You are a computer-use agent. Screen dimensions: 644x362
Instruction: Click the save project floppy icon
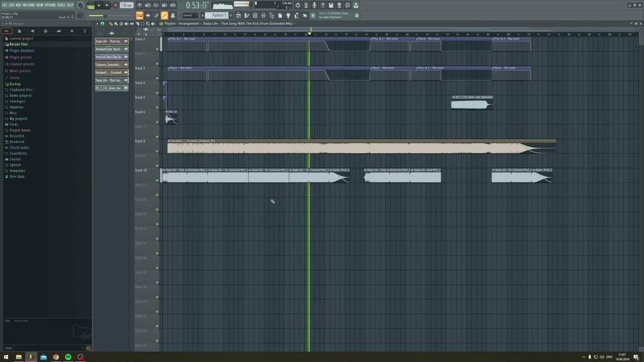point(331,5)
